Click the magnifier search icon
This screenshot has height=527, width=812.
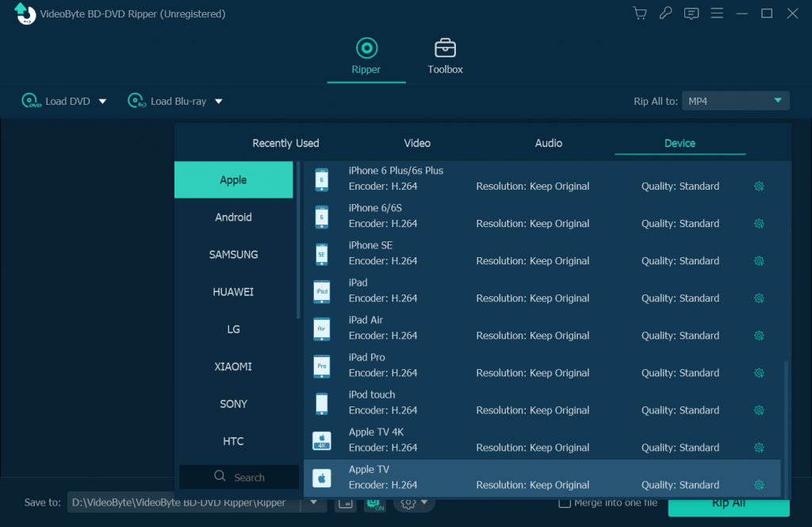(x=220, y=476)
